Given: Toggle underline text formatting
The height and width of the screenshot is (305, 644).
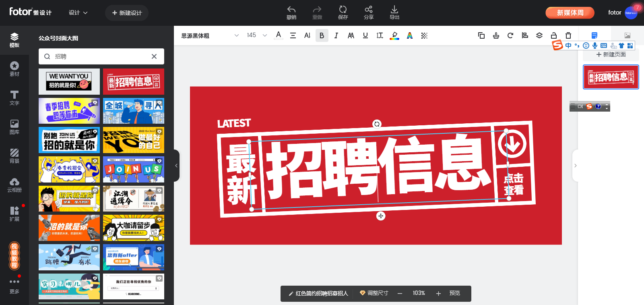Looking at the screenshot, I should (x=365, y=35).
